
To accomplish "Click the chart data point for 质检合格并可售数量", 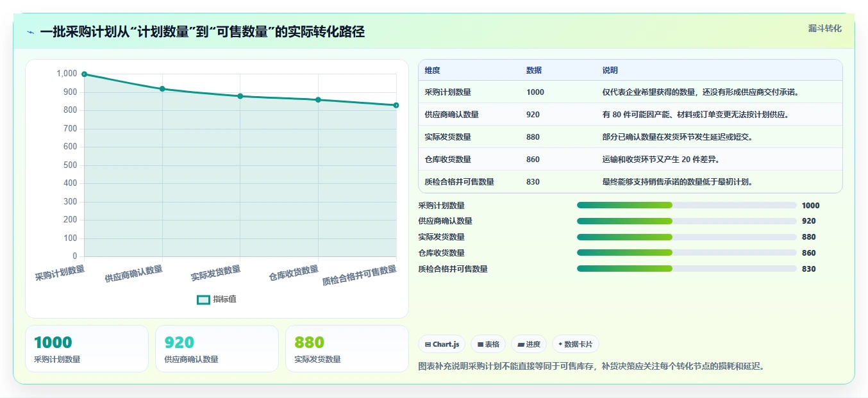I will (396, 105).
